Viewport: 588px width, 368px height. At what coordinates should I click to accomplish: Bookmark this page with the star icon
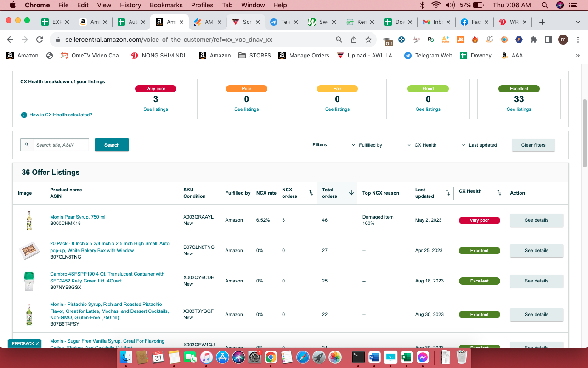click(x=368, y=40)
